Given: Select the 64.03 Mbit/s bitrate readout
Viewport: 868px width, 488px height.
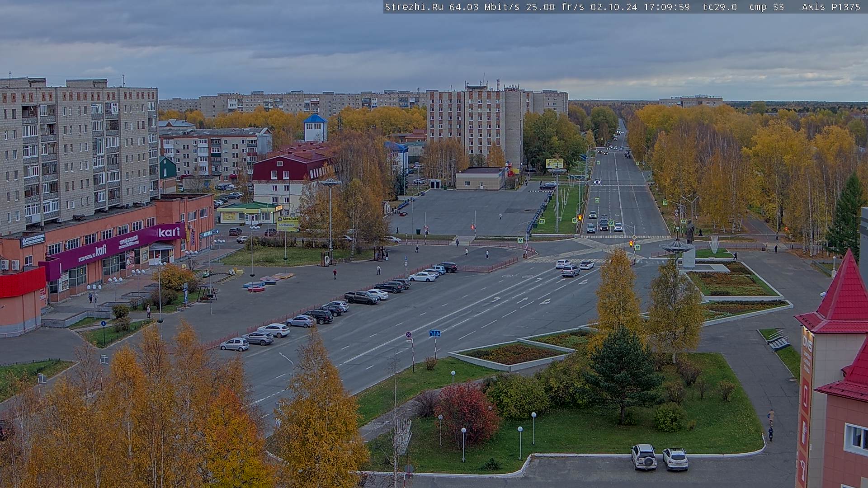Looking at the screenshot, I should pyautogui.click(x=484, y=7).
